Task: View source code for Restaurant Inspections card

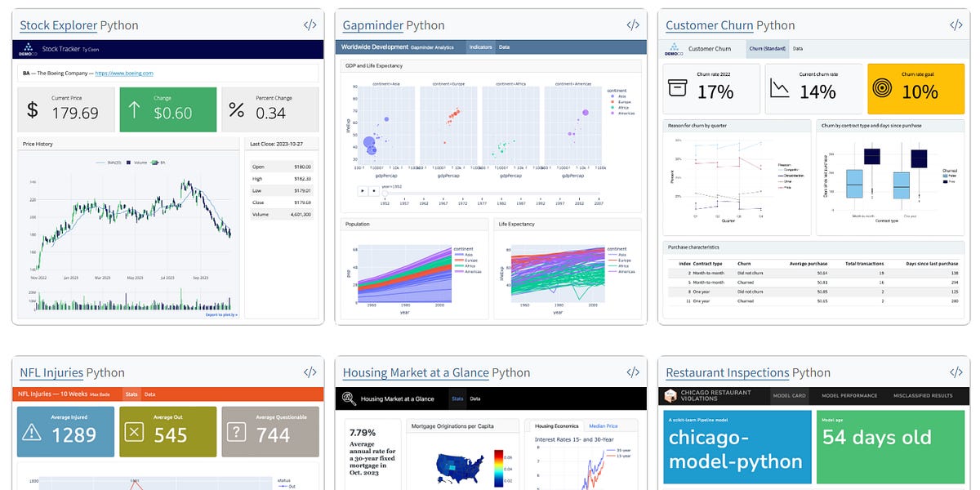Action: [x=955, y=372]
